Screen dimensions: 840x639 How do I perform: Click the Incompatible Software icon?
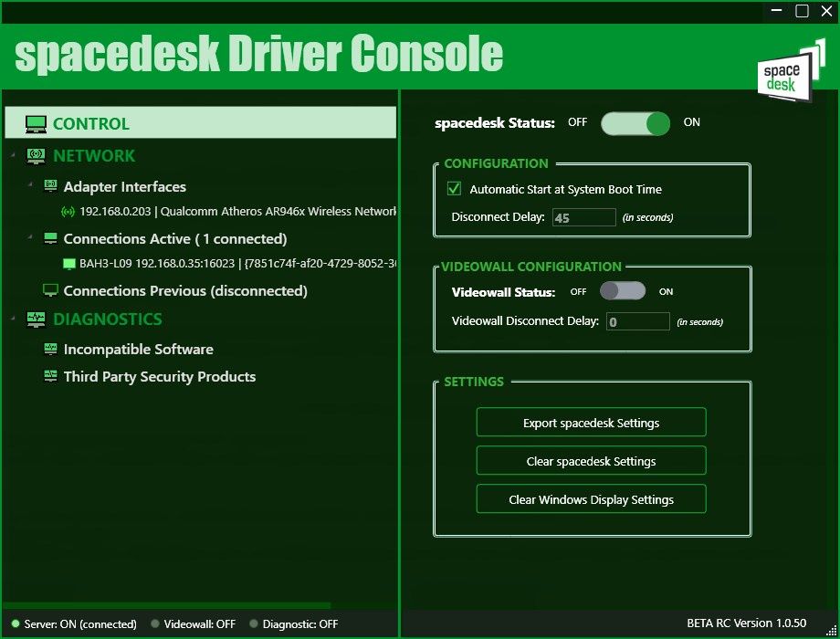[x=50, y=349]
